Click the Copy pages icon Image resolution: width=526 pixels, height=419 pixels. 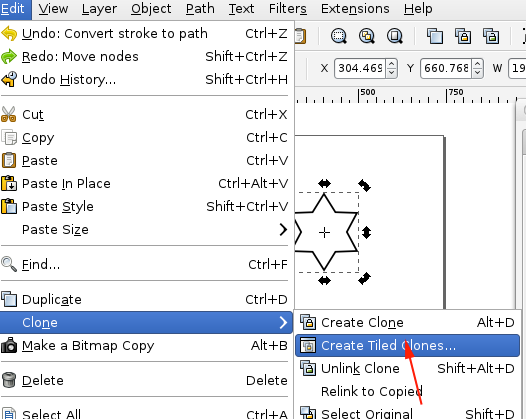pyautogui.click(x=9, y=138)
